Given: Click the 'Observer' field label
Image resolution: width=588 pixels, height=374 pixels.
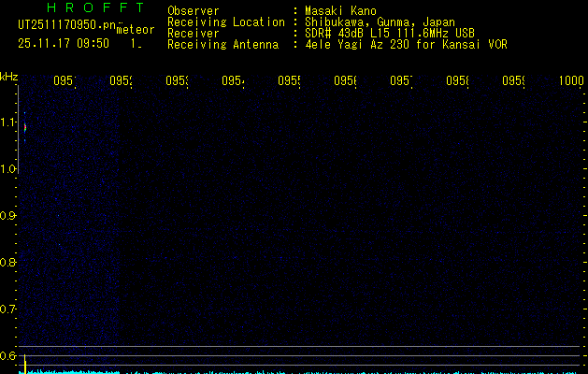Looking at the screenshot, I should click(194, 11).
